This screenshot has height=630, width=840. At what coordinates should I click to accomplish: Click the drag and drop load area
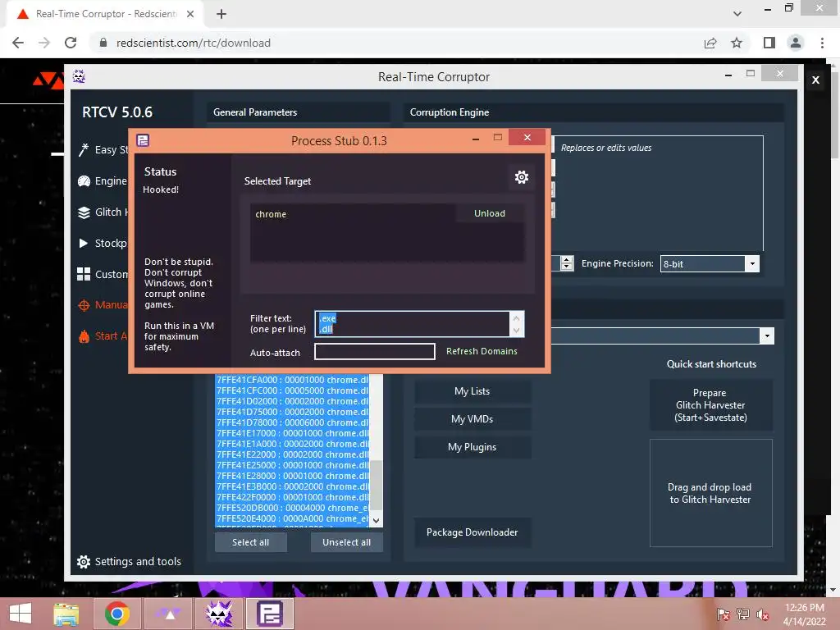(710, 493)
